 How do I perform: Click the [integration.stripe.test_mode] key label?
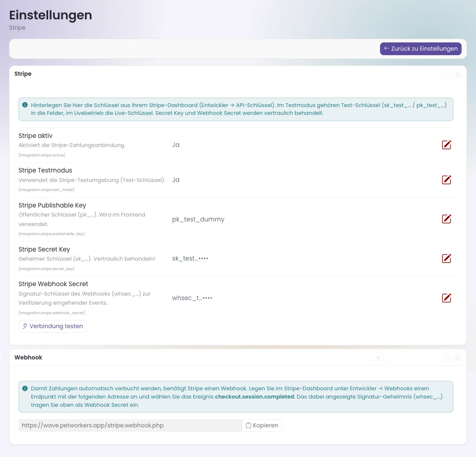tap(47, 190)
